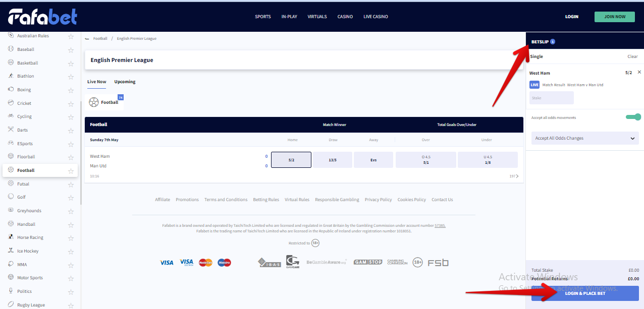Select the Ice Hockey icon
The width and height of the screenshot is (644, 309).
(11, 251)
